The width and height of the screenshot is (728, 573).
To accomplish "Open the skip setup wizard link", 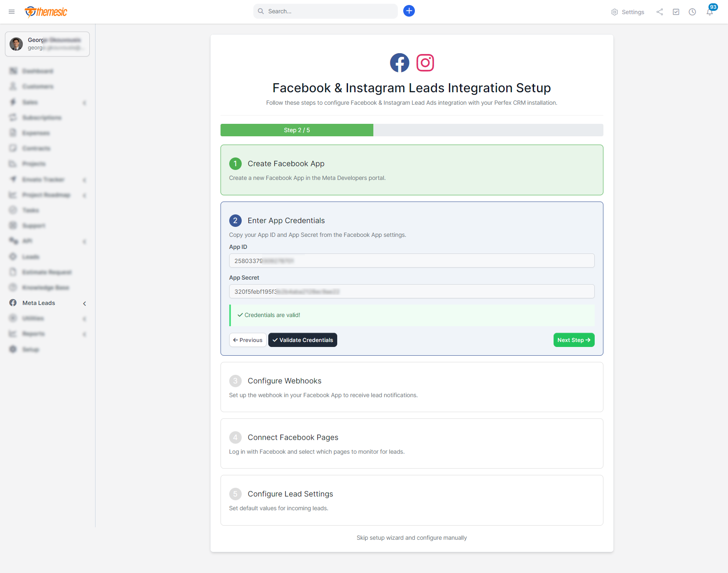I will click(411, 537).
